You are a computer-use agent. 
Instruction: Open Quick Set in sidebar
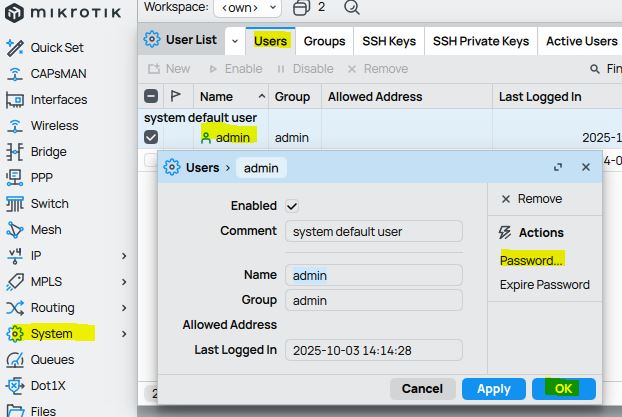(x=56, y=48)
